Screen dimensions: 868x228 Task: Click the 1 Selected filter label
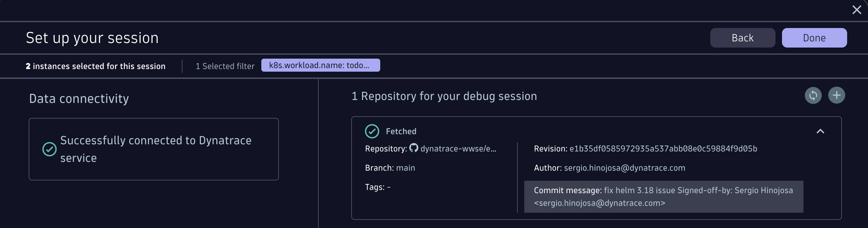[225, 66]
